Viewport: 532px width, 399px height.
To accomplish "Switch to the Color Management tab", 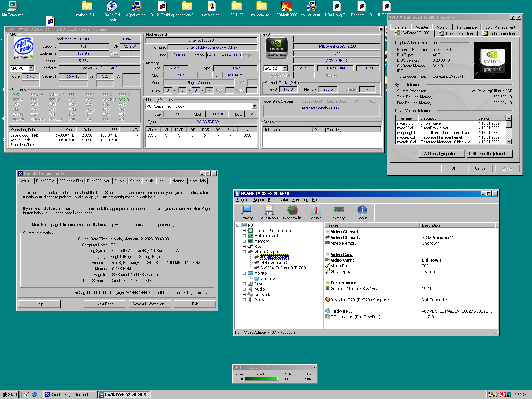I will pyautogui.click(x=500, y=27).
